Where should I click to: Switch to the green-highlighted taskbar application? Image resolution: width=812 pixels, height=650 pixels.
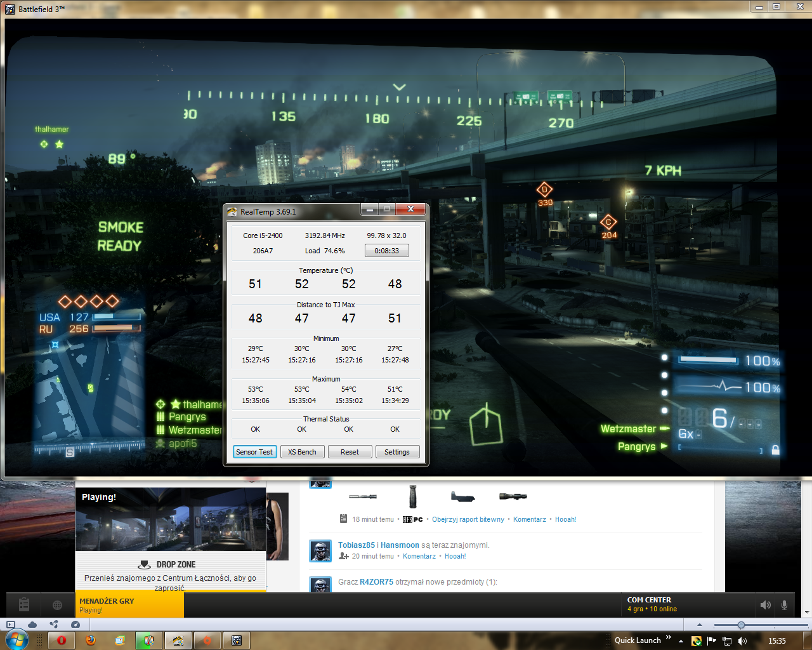[149, 640]
